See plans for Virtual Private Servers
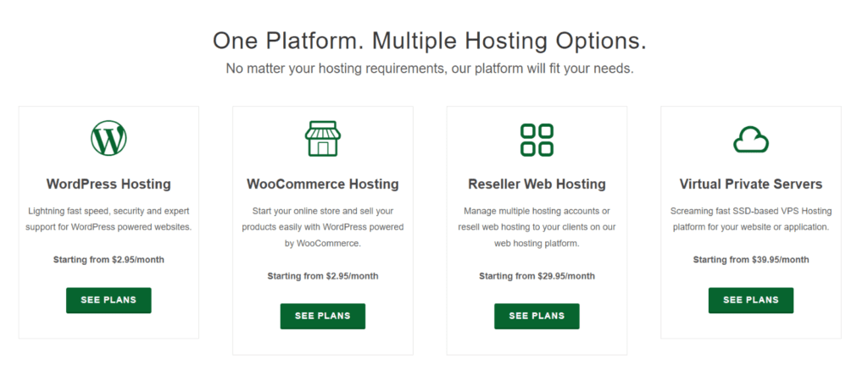 point(751,301)
